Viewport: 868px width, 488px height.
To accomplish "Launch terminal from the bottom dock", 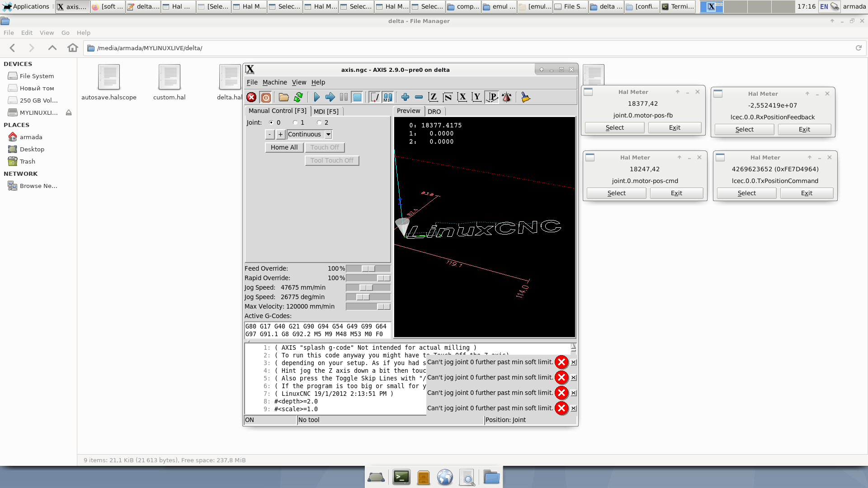I will [401, 477].
